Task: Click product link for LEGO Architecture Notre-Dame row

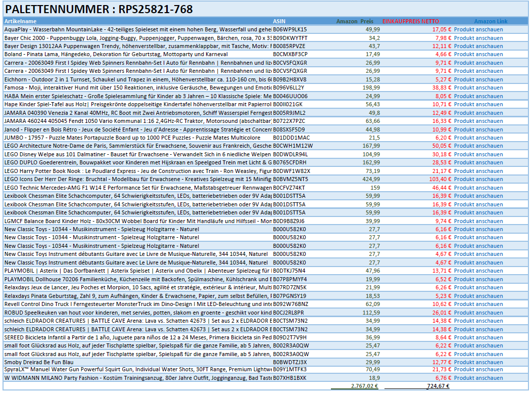Action: point(478,146)
